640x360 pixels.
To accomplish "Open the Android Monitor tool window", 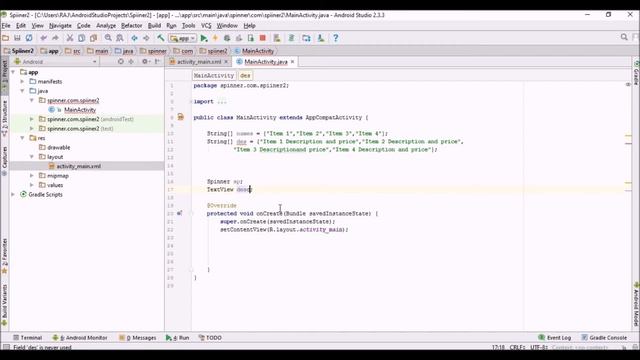I will point(80,338).
